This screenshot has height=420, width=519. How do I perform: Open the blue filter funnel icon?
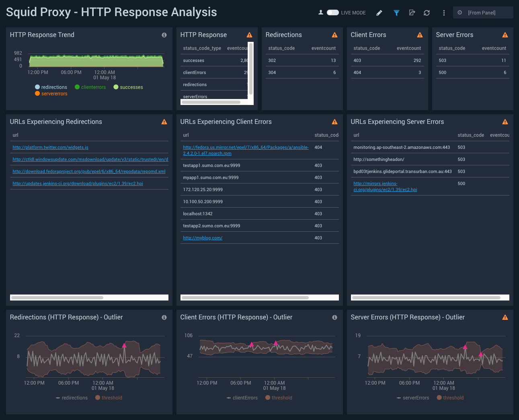click(396, 13)
